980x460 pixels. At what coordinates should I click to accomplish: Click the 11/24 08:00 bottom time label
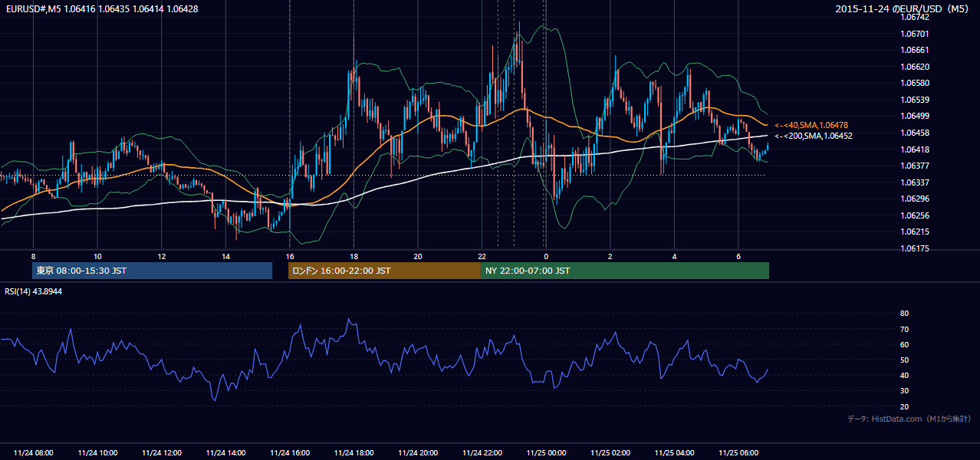[33, 453]
